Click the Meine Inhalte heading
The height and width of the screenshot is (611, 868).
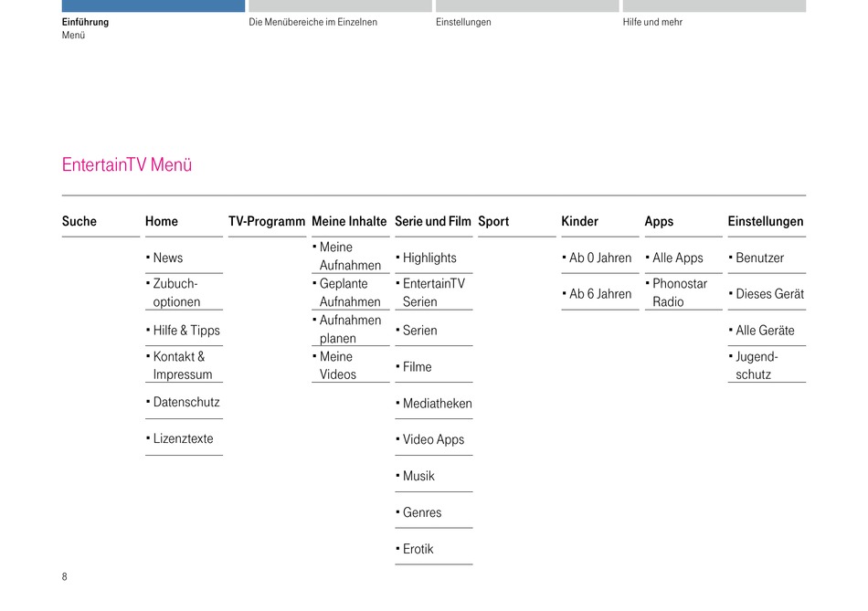(349, 221)
